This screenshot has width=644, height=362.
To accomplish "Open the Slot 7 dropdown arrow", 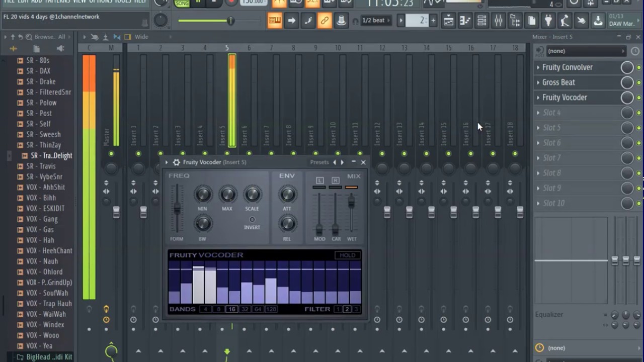I will click(x=538, y=158).
